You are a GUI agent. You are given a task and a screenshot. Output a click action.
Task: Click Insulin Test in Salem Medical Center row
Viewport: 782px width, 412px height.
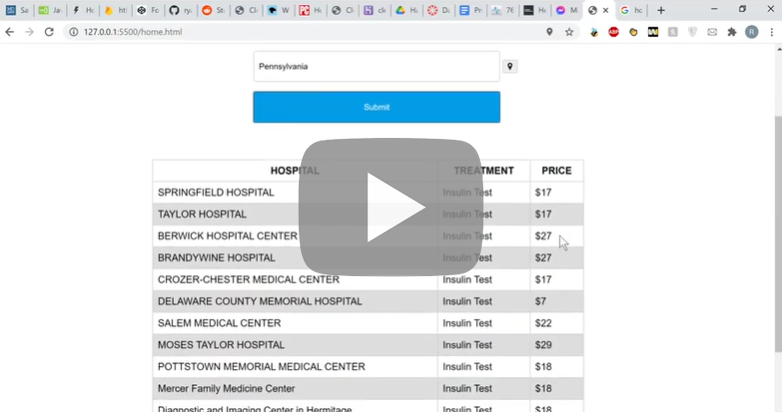[x=467, y=323]
